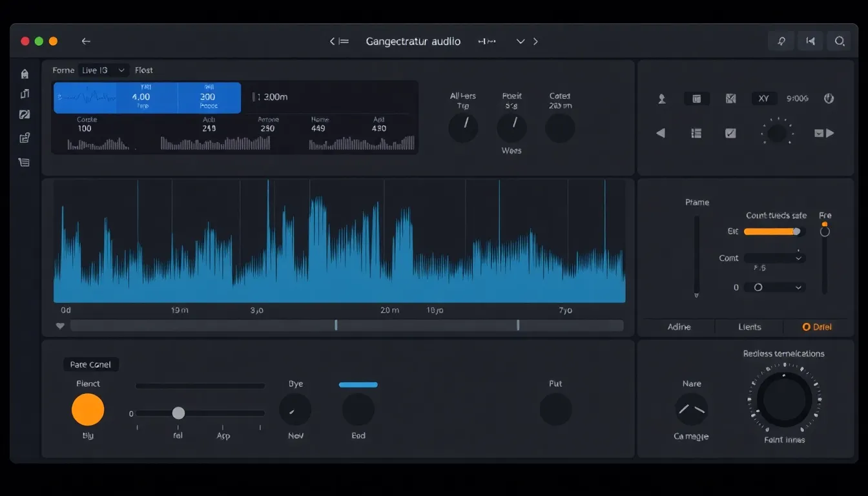Toggle the Drel indicator at panel bottom
This screenshot has width=868, height=496.
click(x=817, y=327)
